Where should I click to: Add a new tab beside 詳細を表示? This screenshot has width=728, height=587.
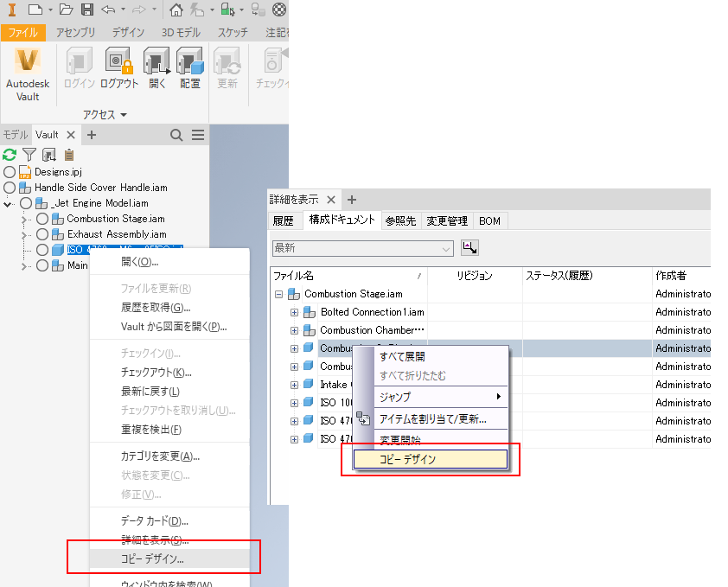pyautogui.click(x=352, y=200)
